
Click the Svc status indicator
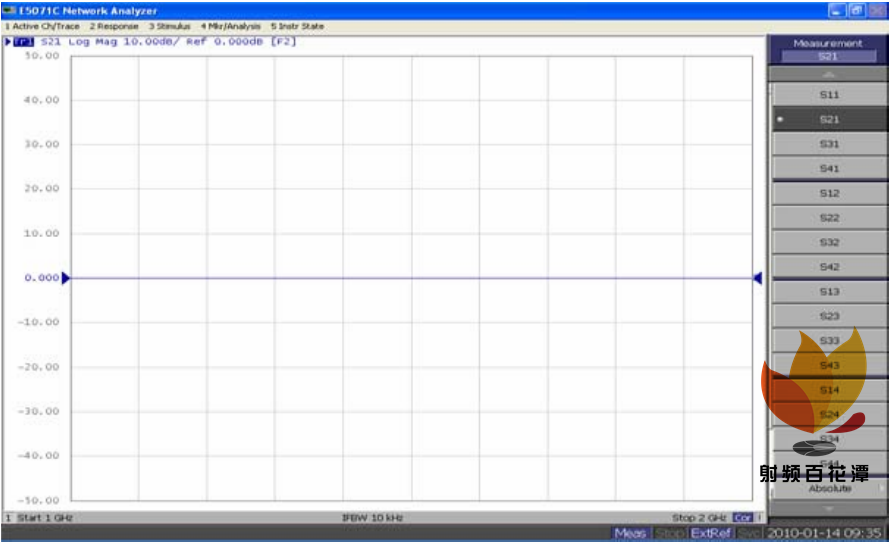click(748, 533)
